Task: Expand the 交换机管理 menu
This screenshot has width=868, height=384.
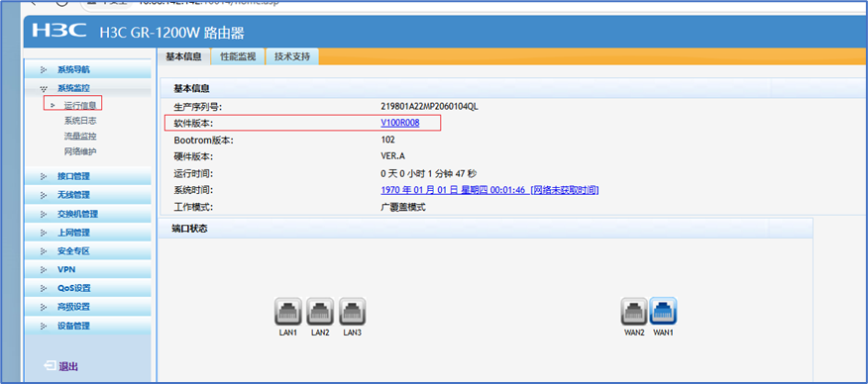Action: pos(88,214)
